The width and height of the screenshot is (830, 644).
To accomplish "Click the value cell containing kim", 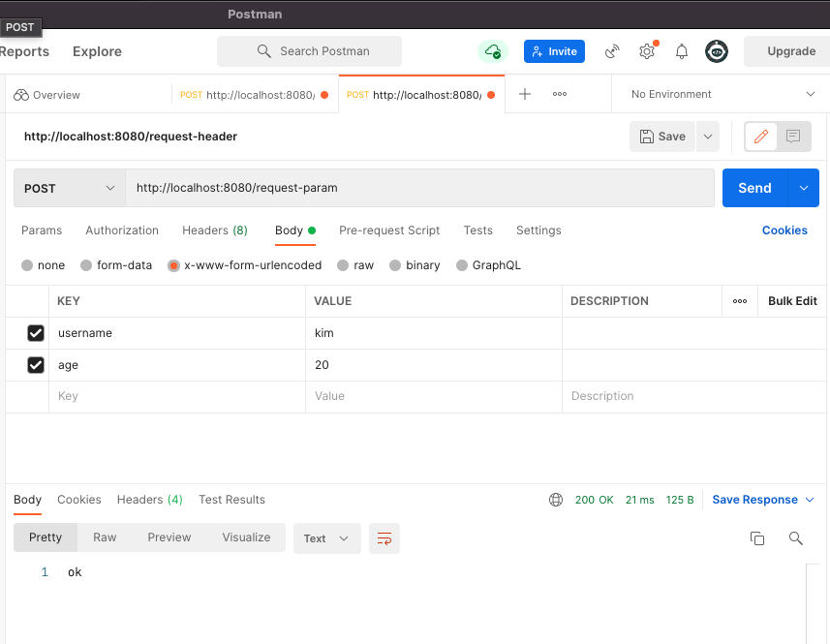I will (434, 333).
